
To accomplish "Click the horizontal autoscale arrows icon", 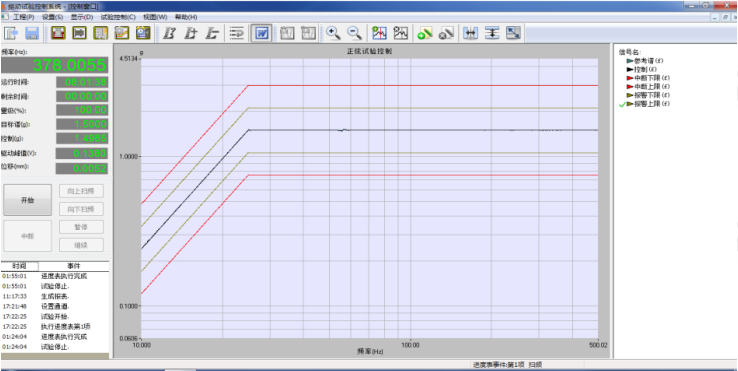I will click(x=470, y=33).
